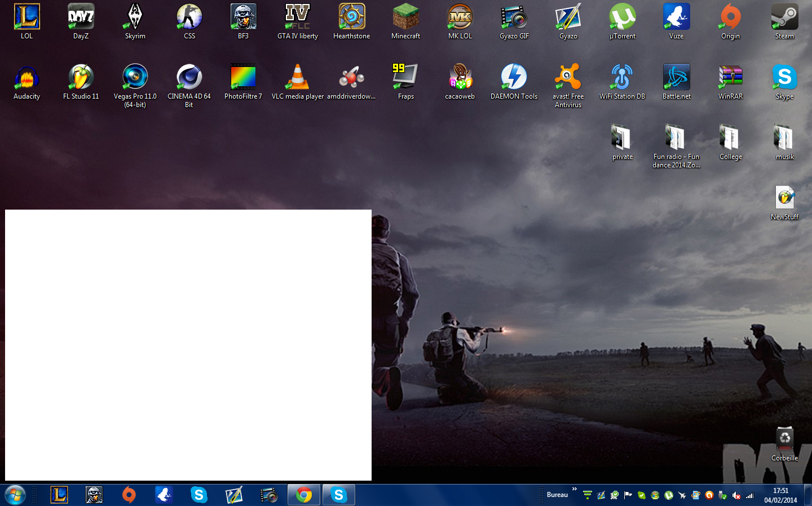Launch League of Legends from the taskbar
Viewport: 812px width, 506px height.
coord(59,495)
